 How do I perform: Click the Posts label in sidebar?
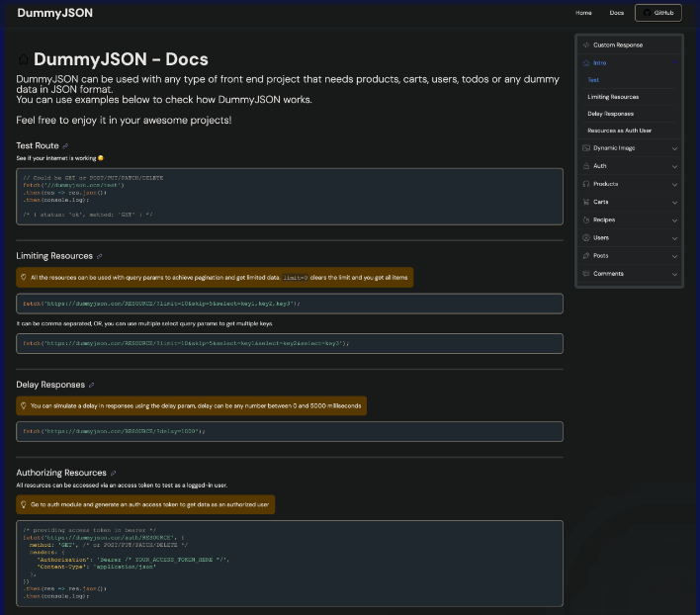click(x=600, y=256)
